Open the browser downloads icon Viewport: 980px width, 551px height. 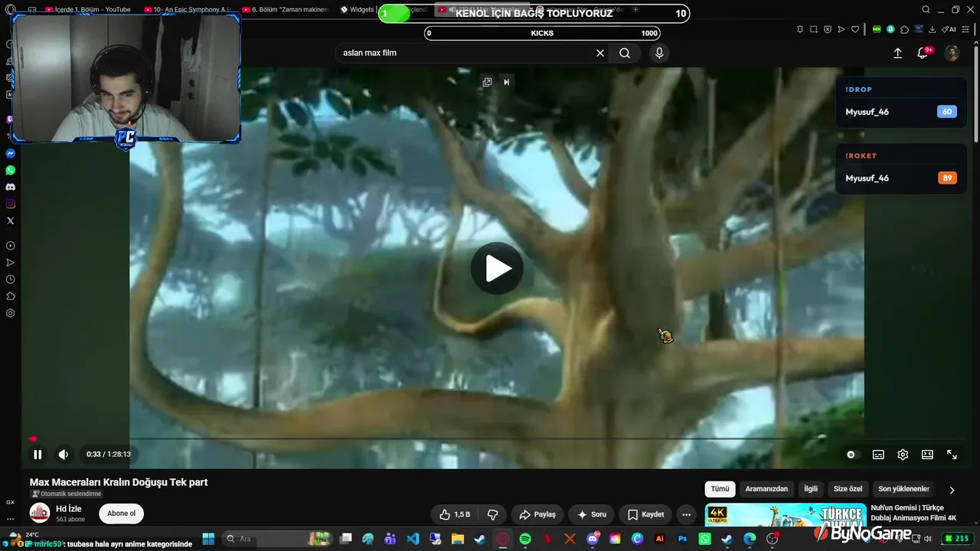click(x=932, y=29)
